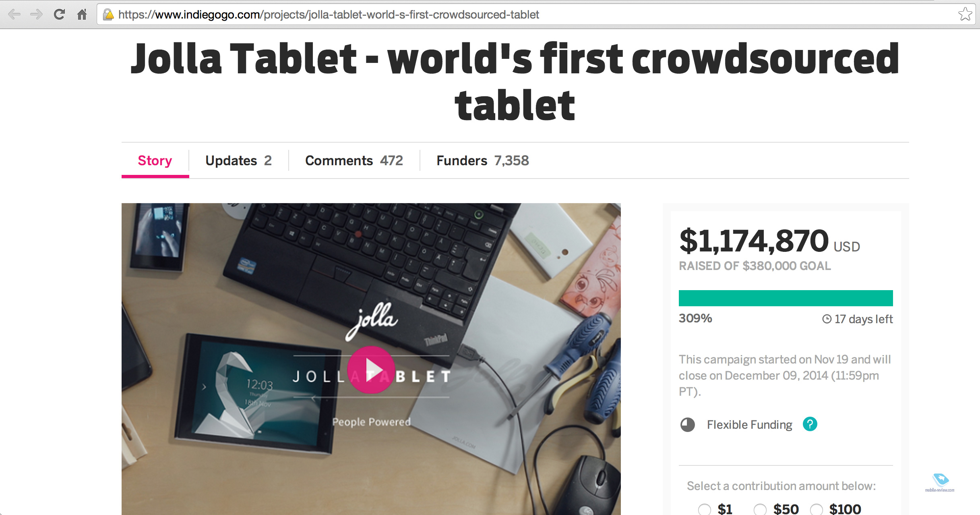
Task: Click the green funding progress bar
Action: click(786, 298)
